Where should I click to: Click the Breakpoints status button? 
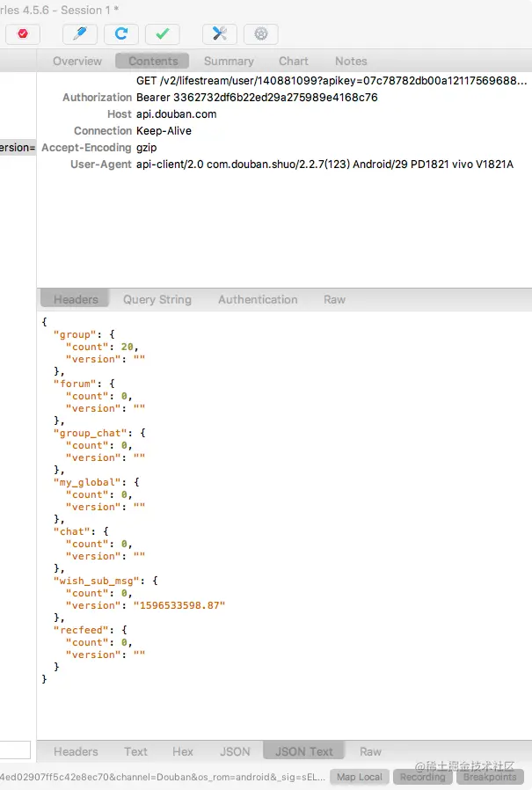[490, 777]
